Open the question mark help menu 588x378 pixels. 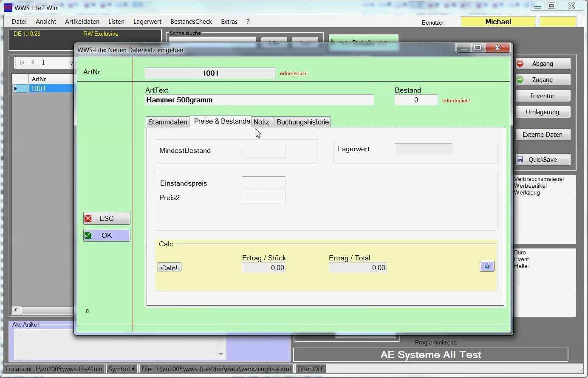[248, 22]
